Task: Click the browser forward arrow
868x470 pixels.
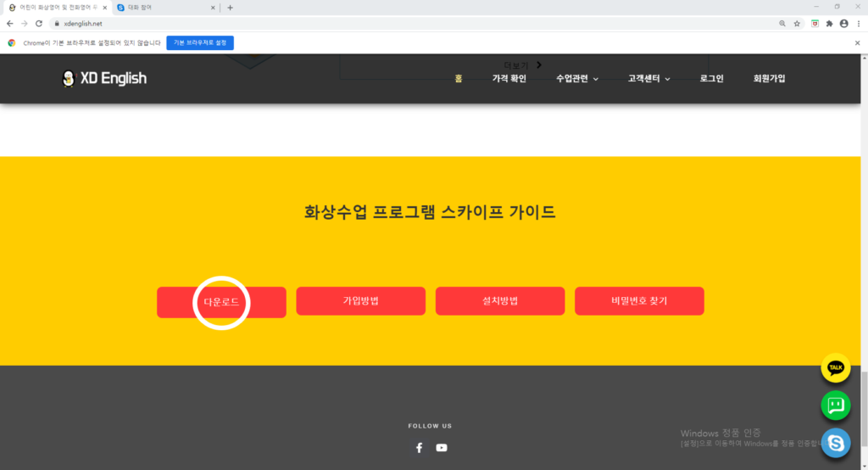Action: pos(25,24)
